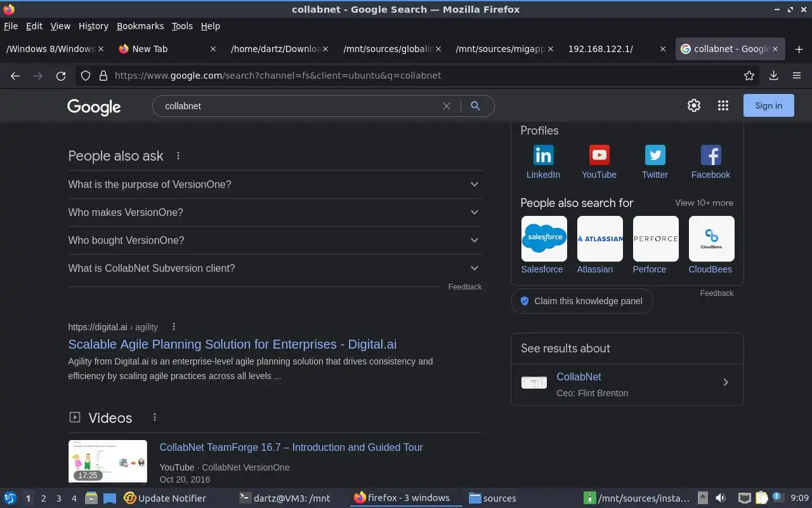Switch to workspace 2 in taskbar

point(43,498)
